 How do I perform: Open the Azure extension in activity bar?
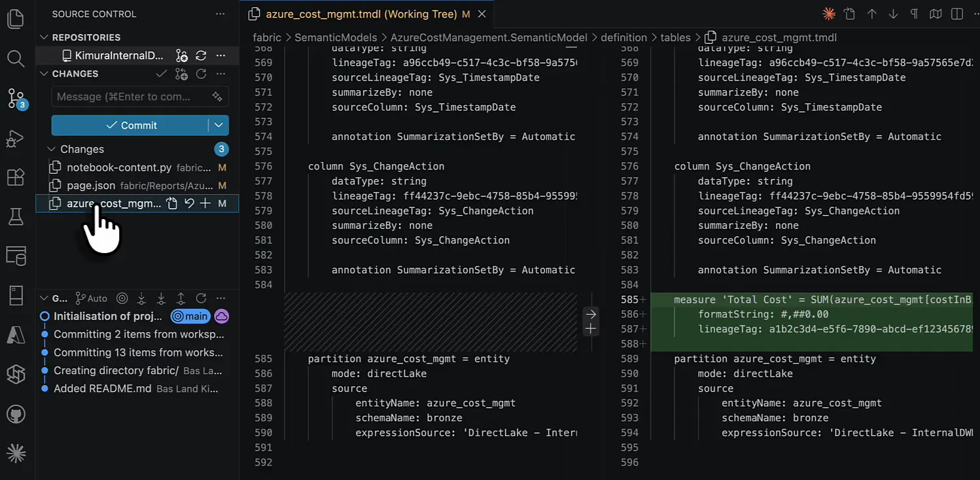coord(16,335)
